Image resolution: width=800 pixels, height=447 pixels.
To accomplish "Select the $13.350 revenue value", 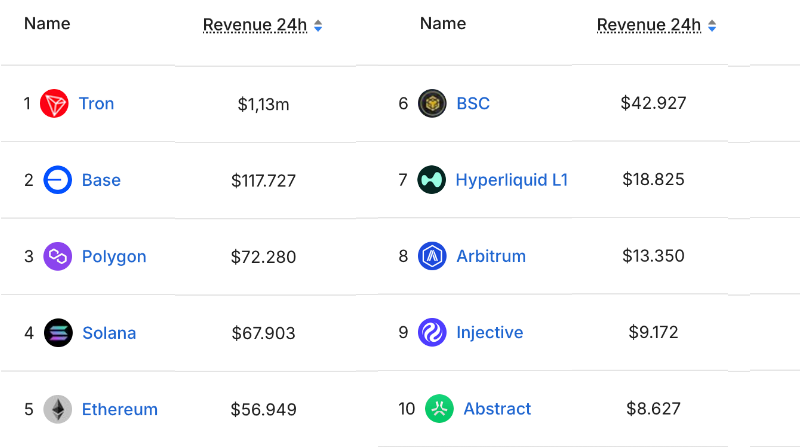I will pos(654,256).
